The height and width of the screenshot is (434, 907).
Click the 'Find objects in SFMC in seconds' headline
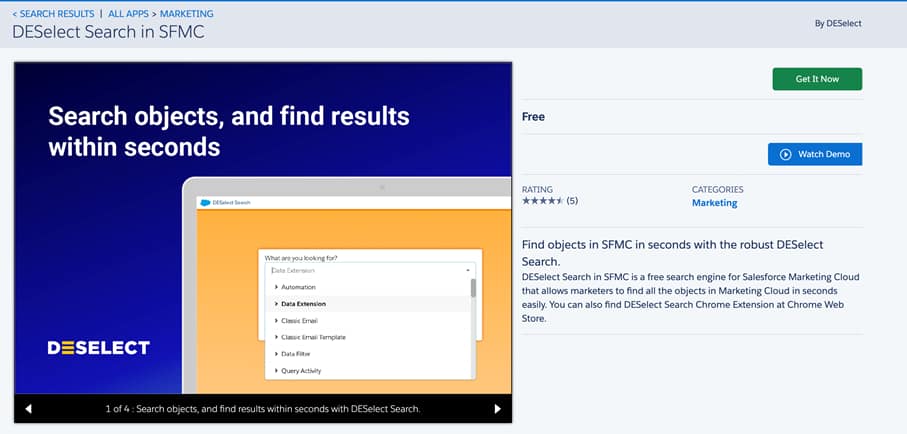672,253
